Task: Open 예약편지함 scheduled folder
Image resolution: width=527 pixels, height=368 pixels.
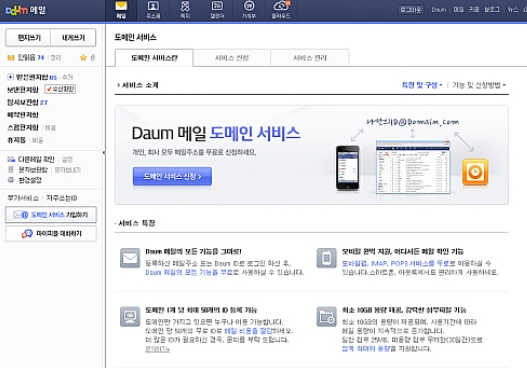Action: click(23, 115)
